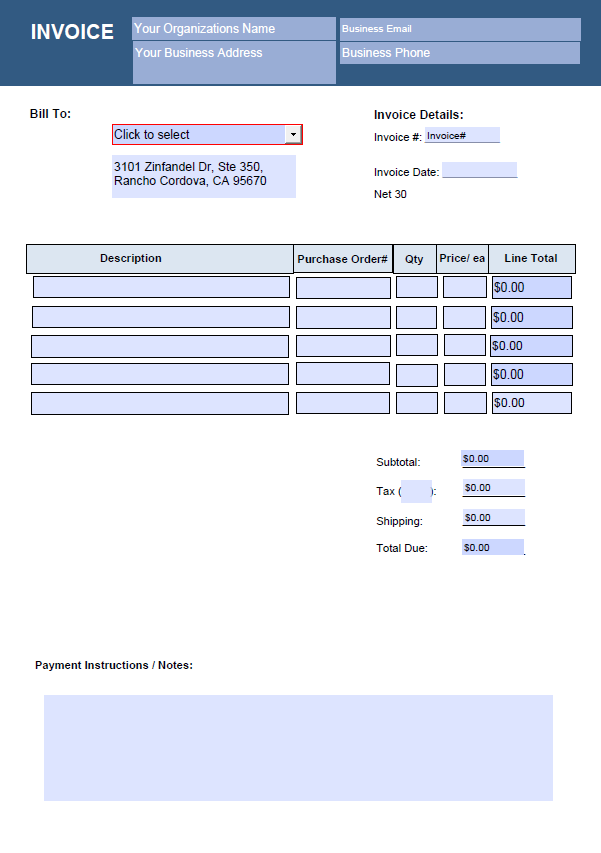Click the Price/ ea column header
The width and height of the screenshot is (601, 853).
(462, 258)
